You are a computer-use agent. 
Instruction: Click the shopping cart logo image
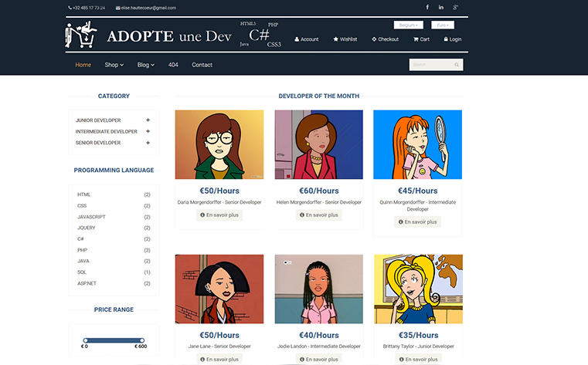81,35
